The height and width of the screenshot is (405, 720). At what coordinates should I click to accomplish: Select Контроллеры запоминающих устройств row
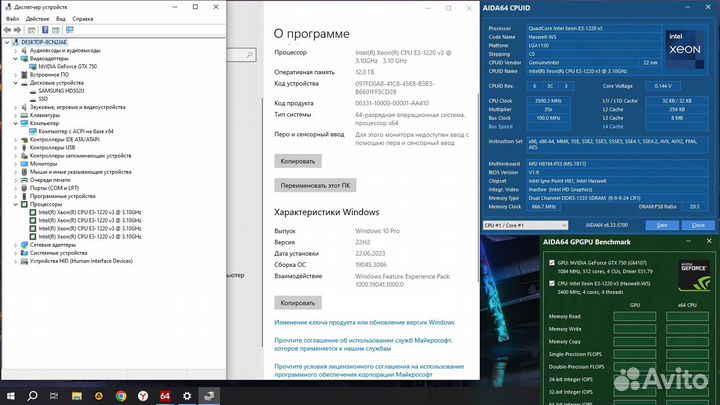pos(80,156)
